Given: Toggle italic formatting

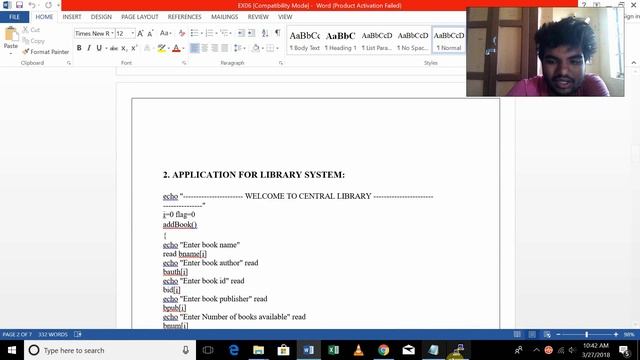Looking at the screenshot, I should (89, 48).
